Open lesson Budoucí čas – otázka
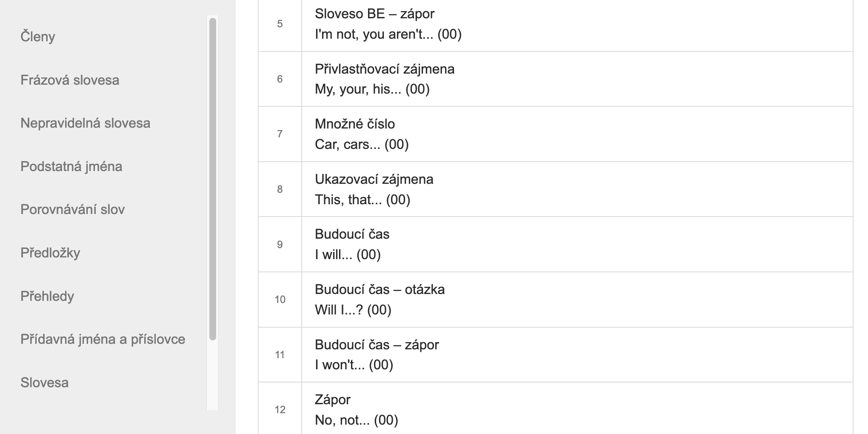The width and height of the screenshot is (868, 434). [380, 289]
